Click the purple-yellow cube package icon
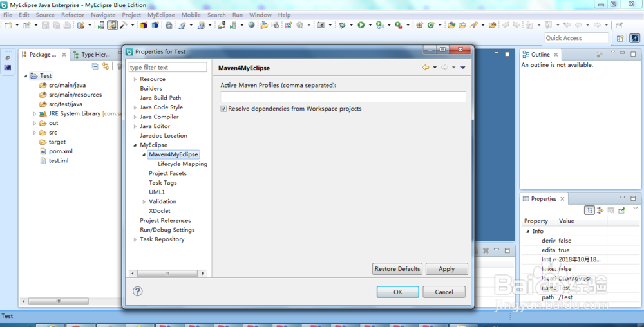The height and width of the screenshot is (327, 644). point(144,25)
